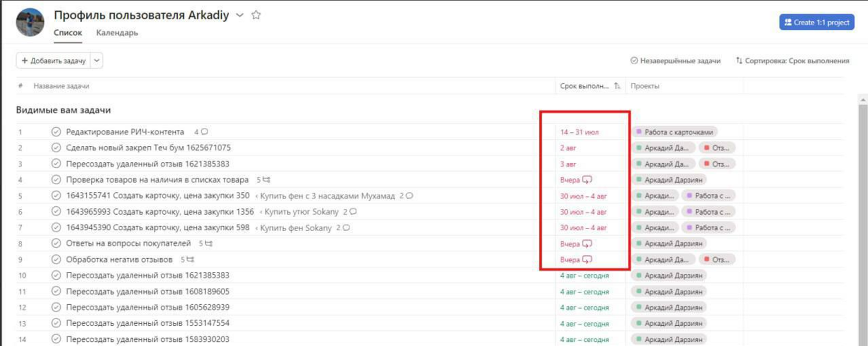Complete the Ответы на вопросы покупателей task
Screen dimensions: 868x346
[x=56, y=243]
